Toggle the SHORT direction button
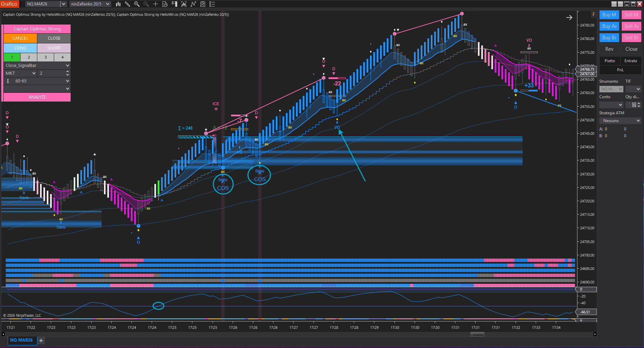The width and height of the screenshot is (644, 348). 54,48
